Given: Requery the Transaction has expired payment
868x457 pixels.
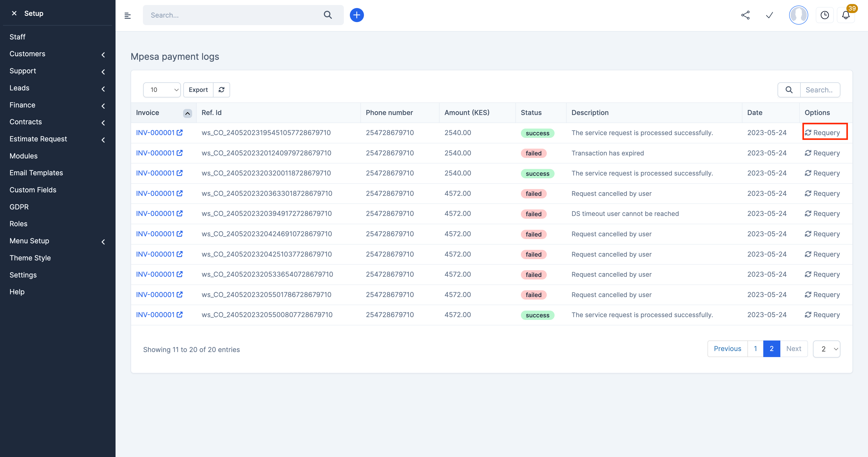Looking at the screenshot, I should coord(822,153).
